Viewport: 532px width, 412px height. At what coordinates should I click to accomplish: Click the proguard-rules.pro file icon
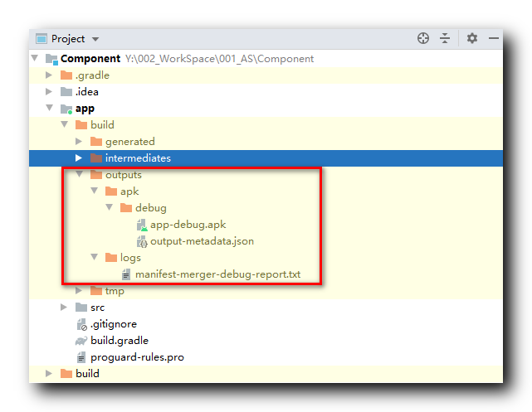[x=81, y=357]
